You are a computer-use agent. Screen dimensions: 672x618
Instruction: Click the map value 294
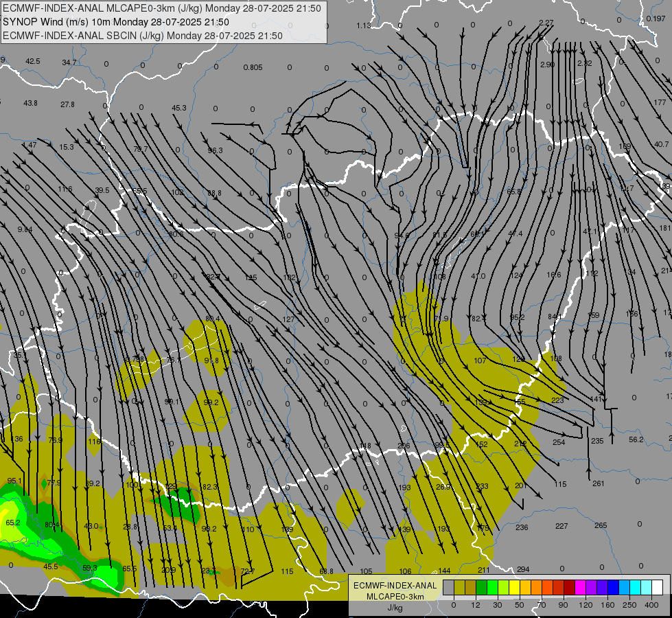click(x=523, y=569)
